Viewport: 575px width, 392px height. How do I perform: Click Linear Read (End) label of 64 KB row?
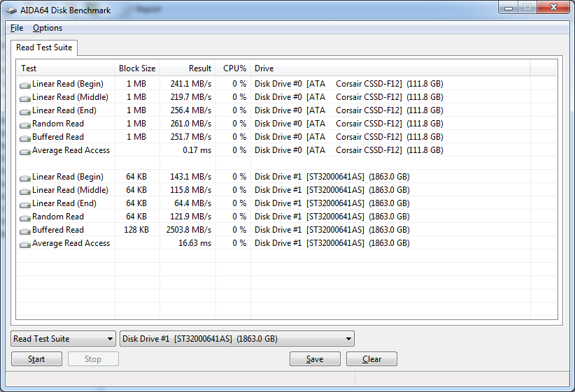tap(64, 203)
